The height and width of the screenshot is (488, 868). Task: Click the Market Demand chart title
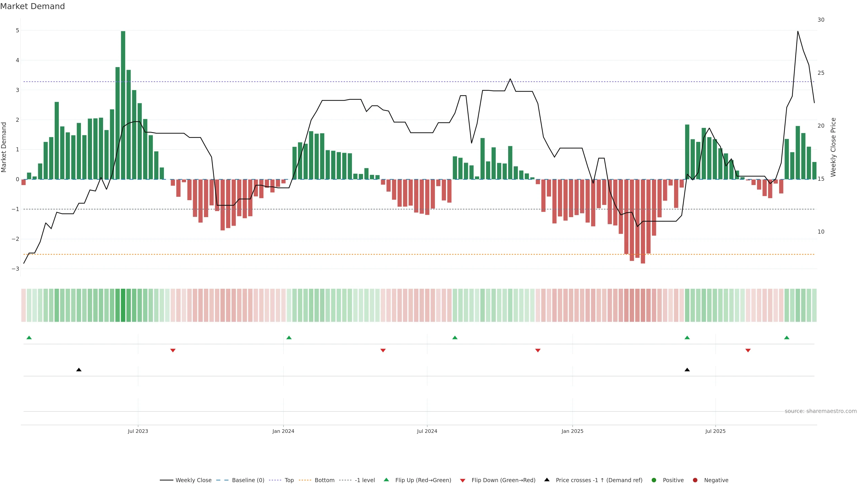pos(33,6)
